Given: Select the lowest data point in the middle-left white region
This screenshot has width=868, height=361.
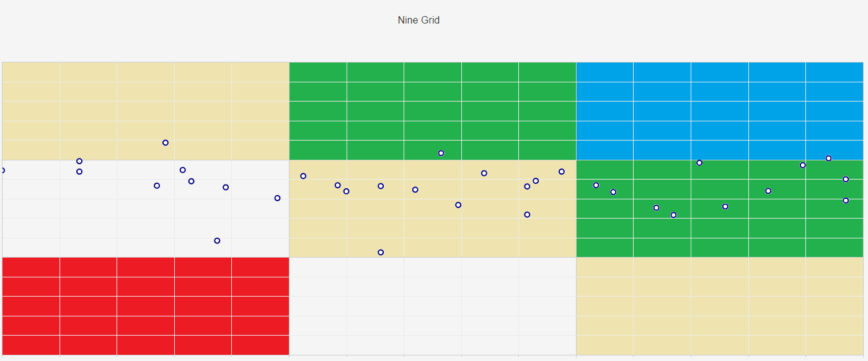Looking at the screenshot, I should pos(217,240).
